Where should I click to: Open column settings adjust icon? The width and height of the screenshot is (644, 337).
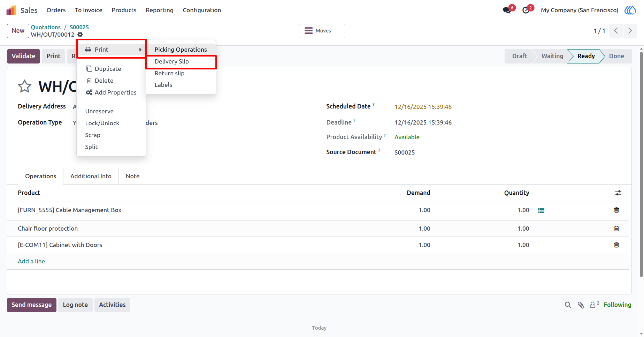pyautogui.click(x=618, y=193)
